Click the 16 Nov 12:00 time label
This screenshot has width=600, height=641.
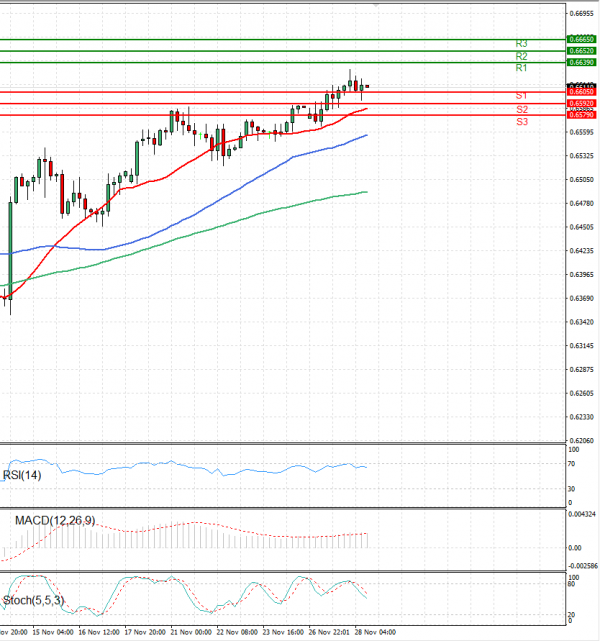pos(99,632)
